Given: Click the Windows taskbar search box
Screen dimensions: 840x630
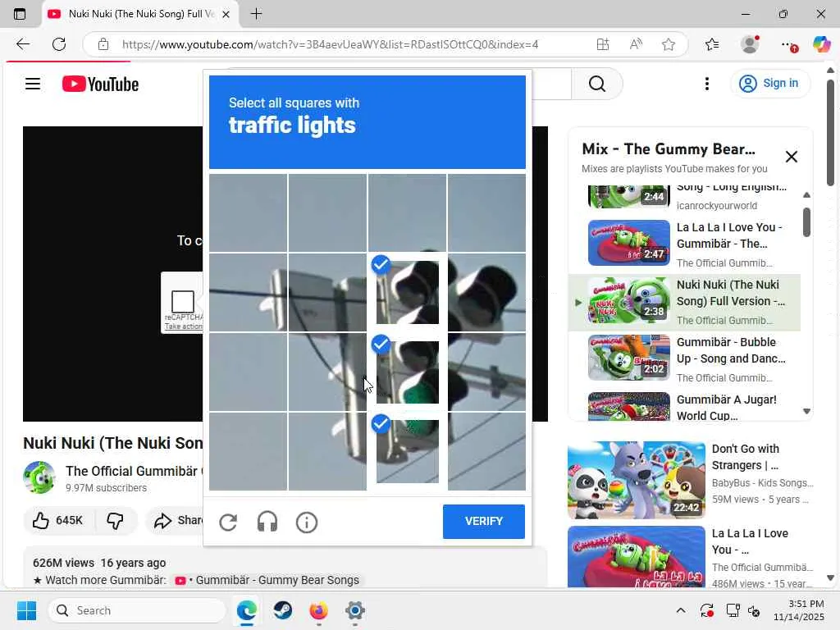Looking at the screenshot, I should 137,610.
